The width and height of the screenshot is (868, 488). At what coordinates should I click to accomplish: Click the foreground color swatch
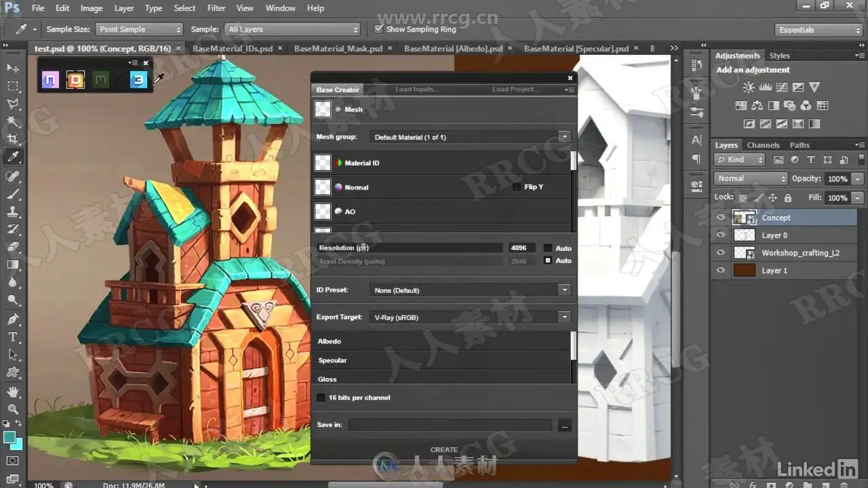click(9, 438)
